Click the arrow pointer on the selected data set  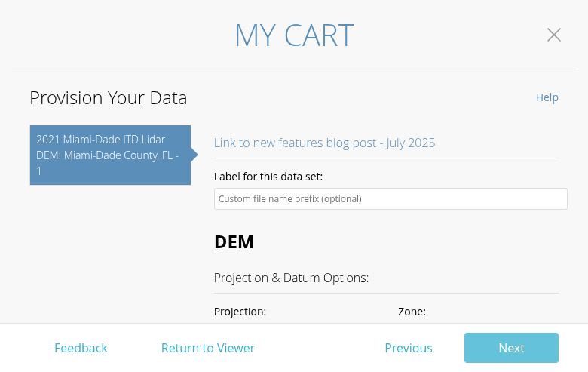pos(194,155)
